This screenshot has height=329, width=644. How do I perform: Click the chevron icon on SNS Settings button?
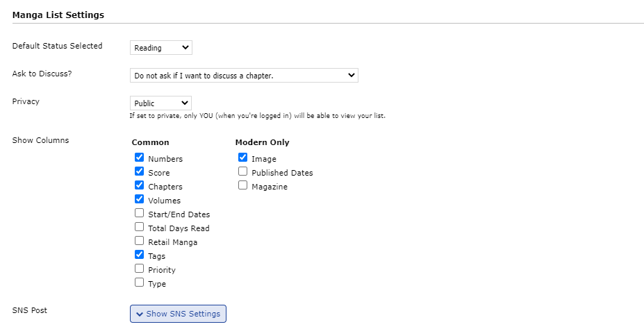pyautogui.click(x=139, y=314)
